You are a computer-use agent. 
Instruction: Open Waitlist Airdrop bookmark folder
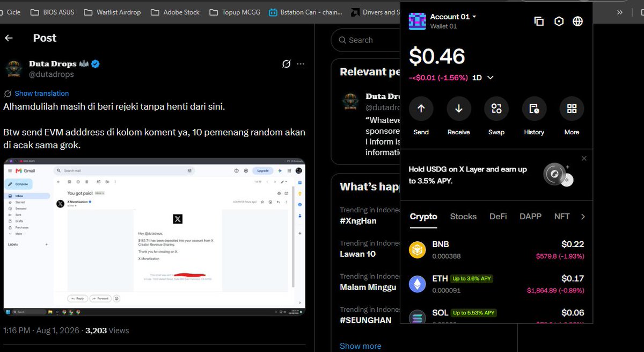[x=112, y=12]
